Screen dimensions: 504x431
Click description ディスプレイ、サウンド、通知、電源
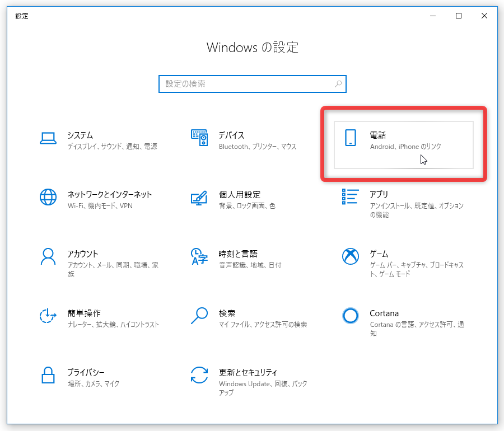click(112, 147)
